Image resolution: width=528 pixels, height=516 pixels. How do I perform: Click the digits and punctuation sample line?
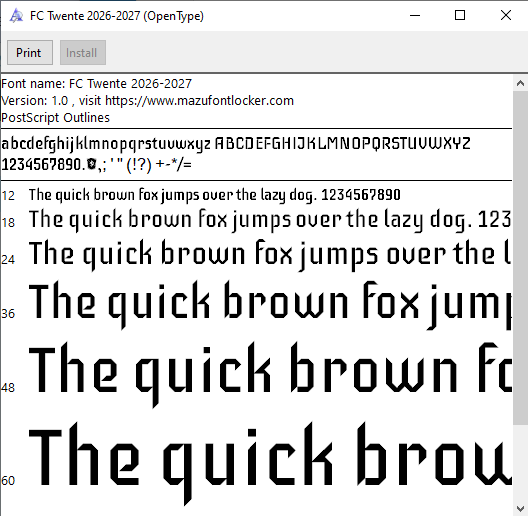pos(96,165)
